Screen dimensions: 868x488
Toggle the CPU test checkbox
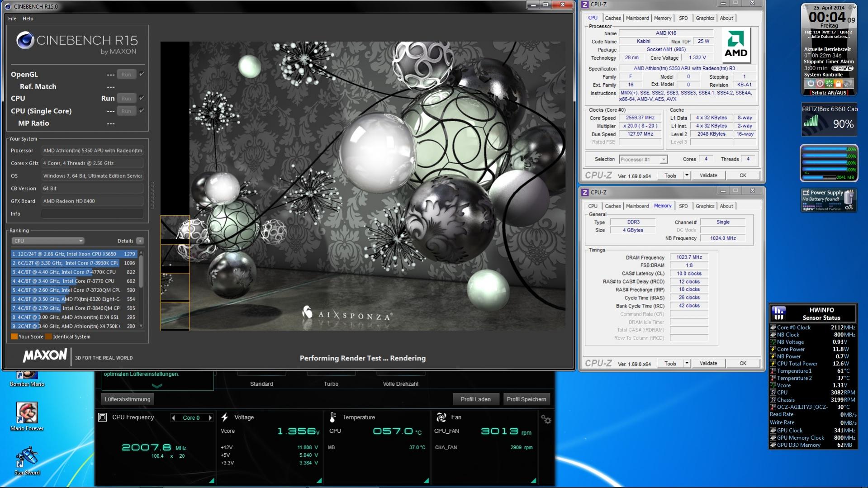click(142, 98)
